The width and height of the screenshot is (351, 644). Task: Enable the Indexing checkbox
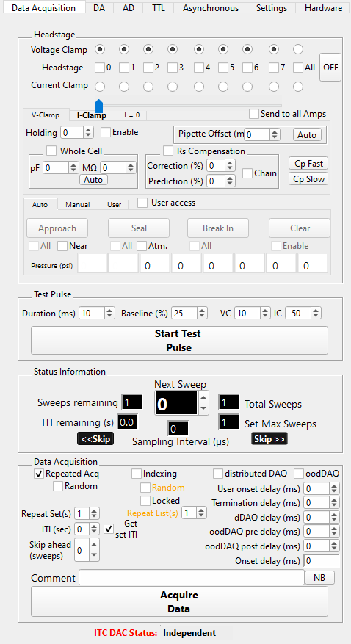tap(137, 474)
